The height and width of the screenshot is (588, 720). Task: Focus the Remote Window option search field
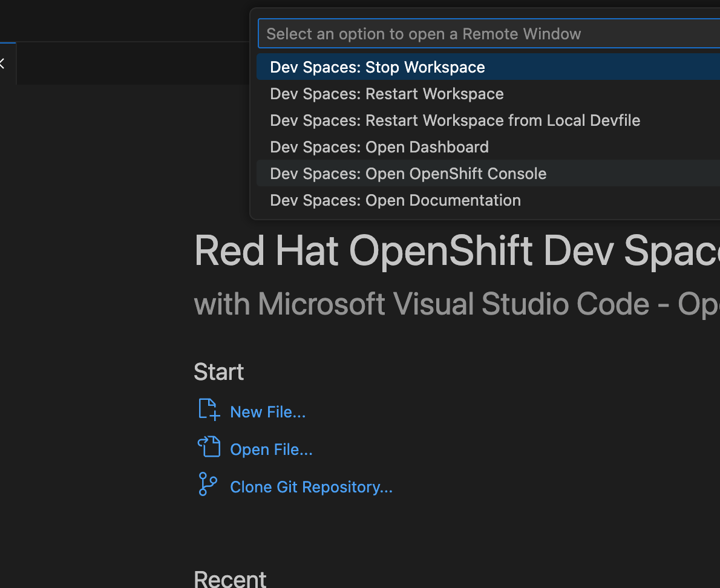(x=484, y=34)
